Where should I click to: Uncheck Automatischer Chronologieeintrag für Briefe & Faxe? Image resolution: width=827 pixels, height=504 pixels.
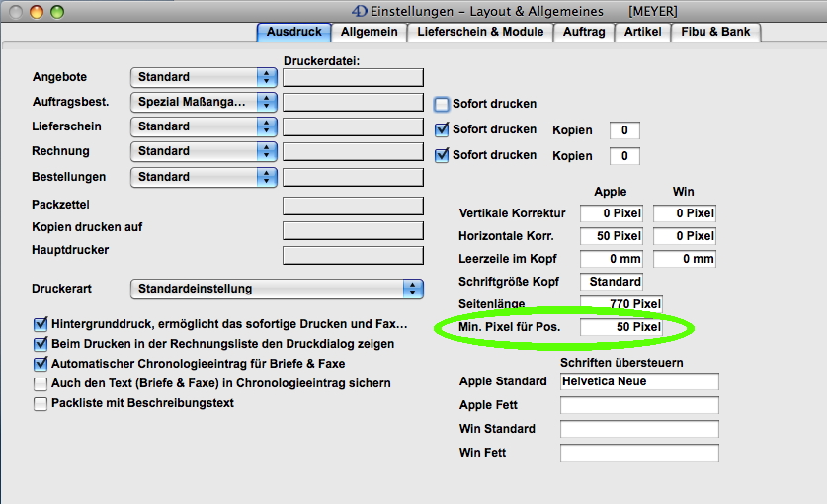point(41,364)
